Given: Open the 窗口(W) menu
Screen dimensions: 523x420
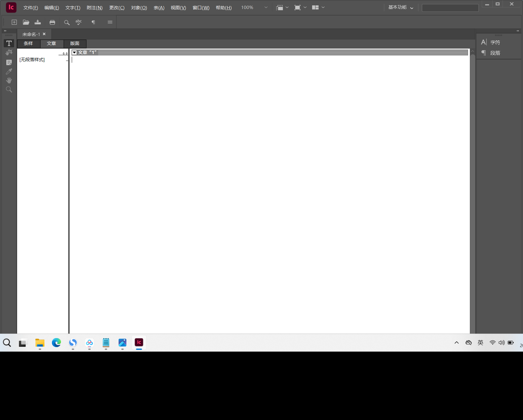Looking at the screenshot, I should pos(201,8).
